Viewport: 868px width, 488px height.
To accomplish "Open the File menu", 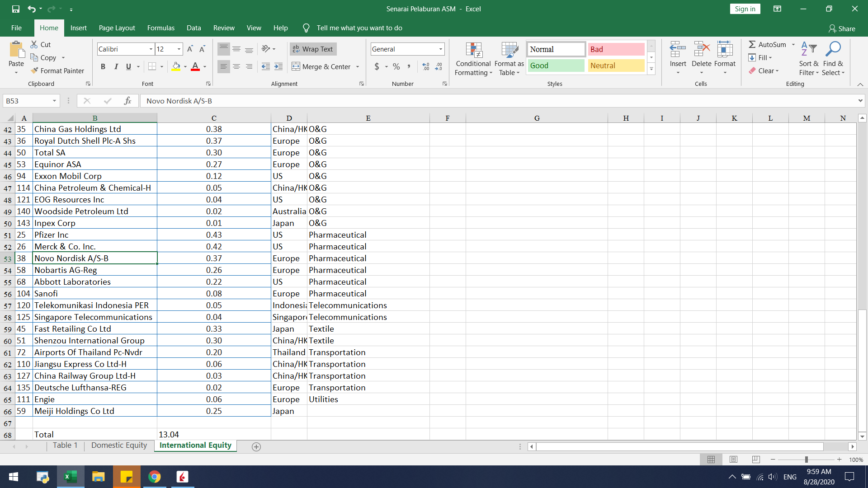I will tap(16, 28).
